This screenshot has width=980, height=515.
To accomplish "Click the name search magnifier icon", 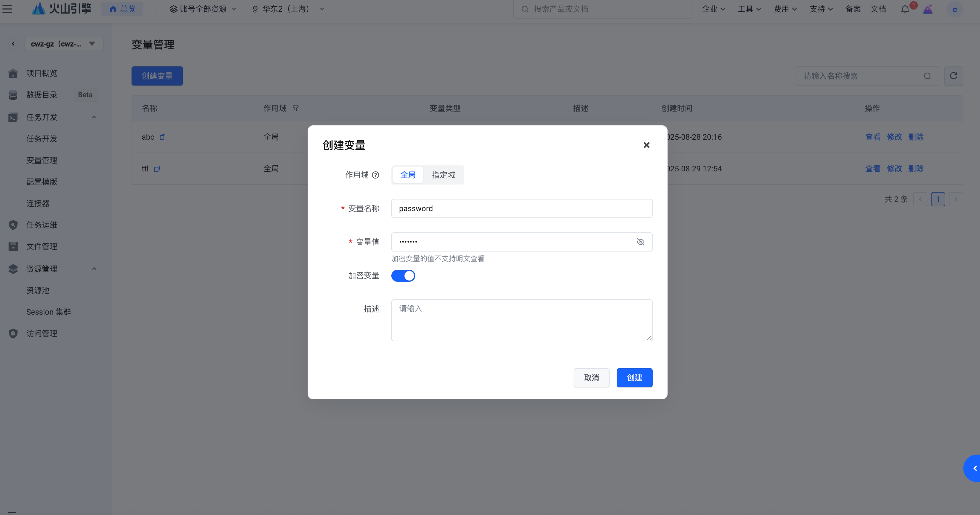I will (x=927, y=76).
